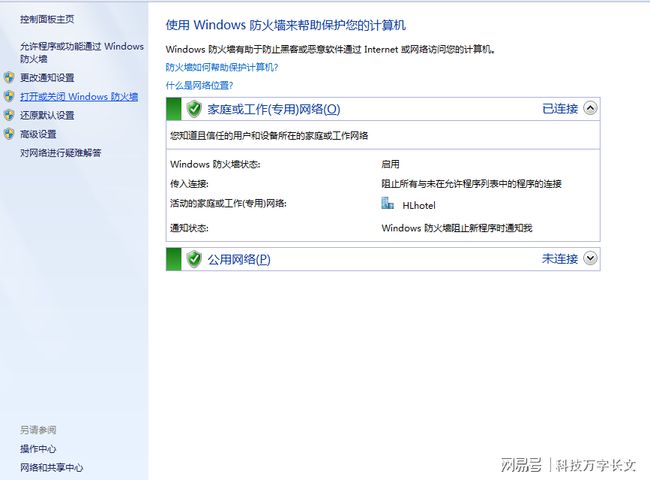Click 活动的家庭或工作(专用)网络 label

(x=228, y=203)
